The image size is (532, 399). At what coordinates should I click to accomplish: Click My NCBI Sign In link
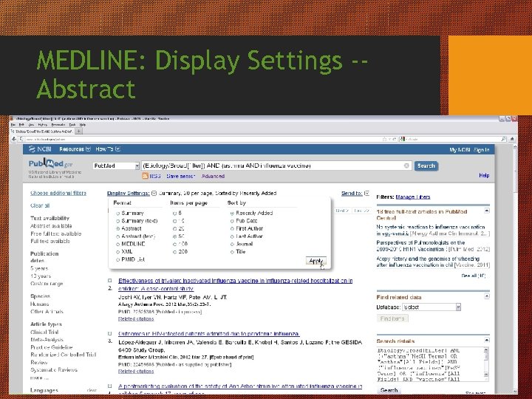470,149
